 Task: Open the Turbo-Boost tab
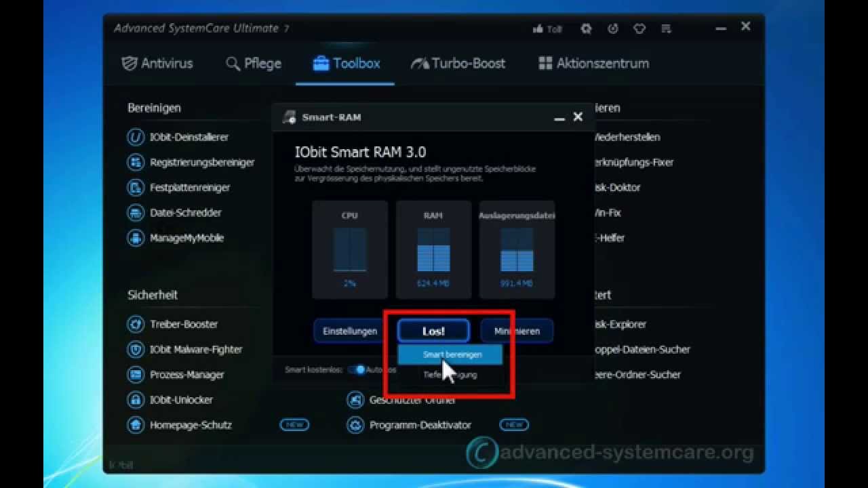459,64
